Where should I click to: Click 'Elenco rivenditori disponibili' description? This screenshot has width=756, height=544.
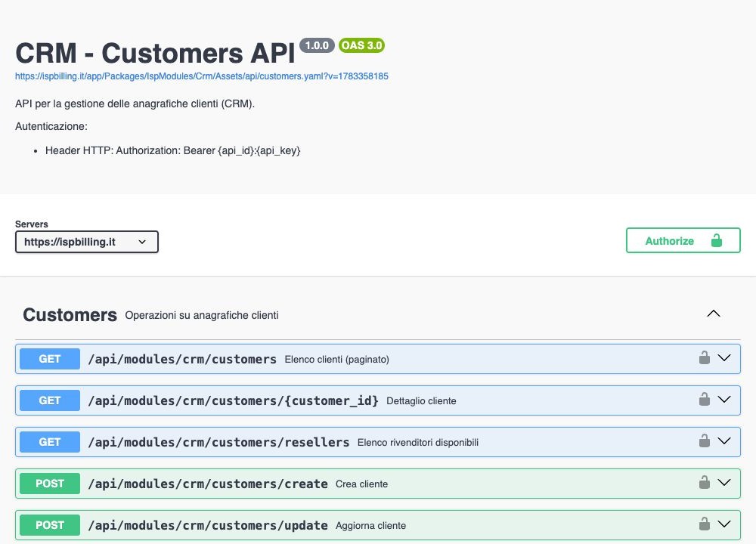[x=418, y=442]
